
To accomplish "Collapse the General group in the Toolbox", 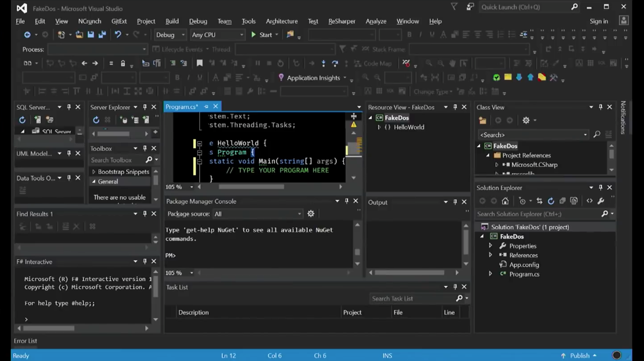I will click(x=94, y=182).
